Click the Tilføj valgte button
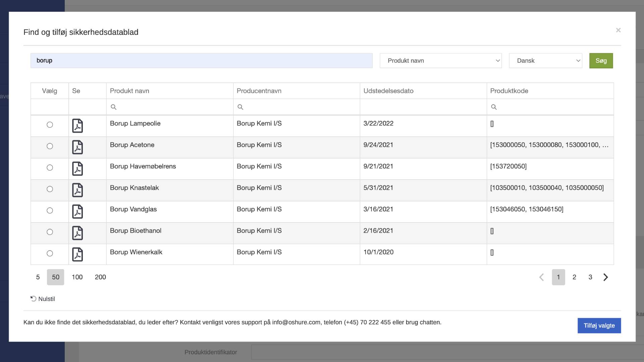644x362 pixels. 599,325
